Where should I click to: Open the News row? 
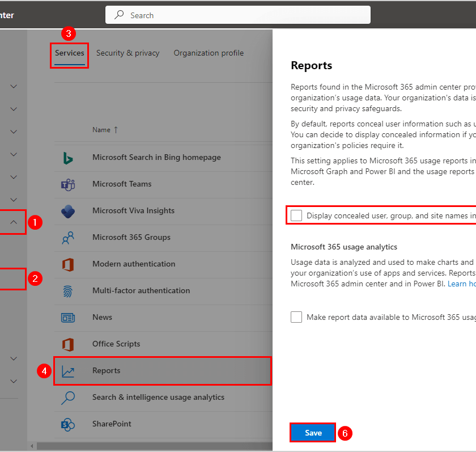163,318
